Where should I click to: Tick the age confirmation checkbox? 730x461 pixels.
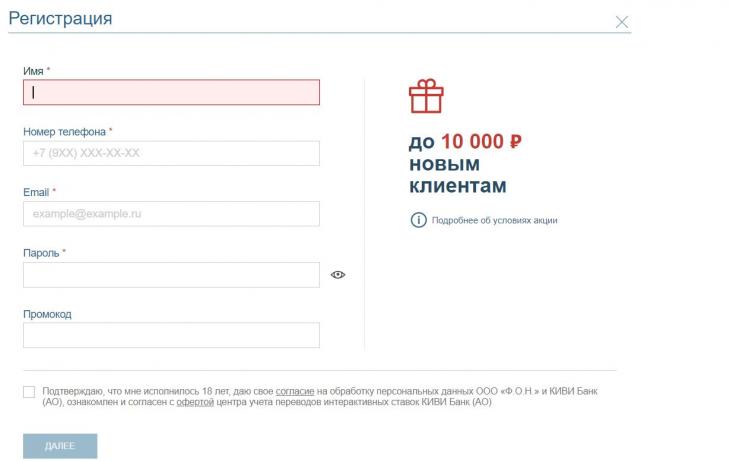28,392
